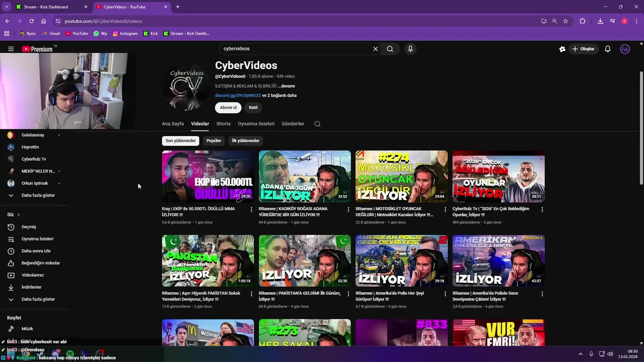Open the Gmail bookmark
Screen dimensions: 644x362
51,34
